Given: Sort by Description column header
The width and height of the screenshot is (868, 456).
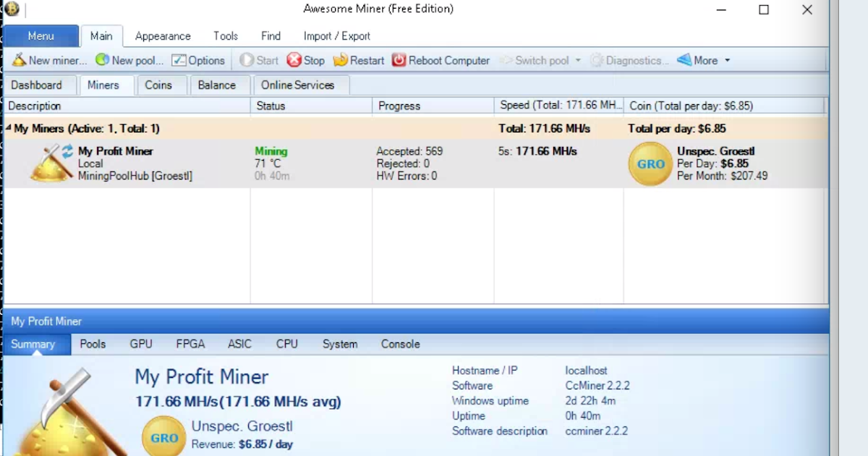Looking at the screenshot, I should click(127, 106).
